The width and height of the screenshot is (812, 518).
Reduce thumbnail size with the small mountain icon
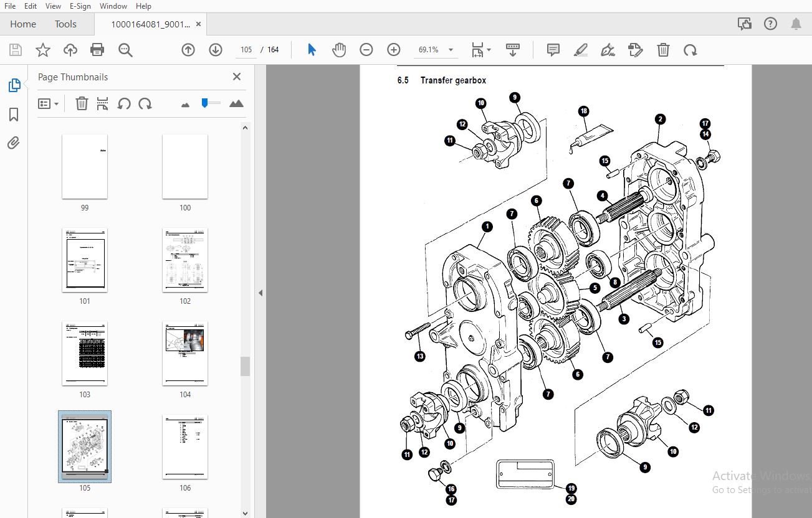(185, 105)
